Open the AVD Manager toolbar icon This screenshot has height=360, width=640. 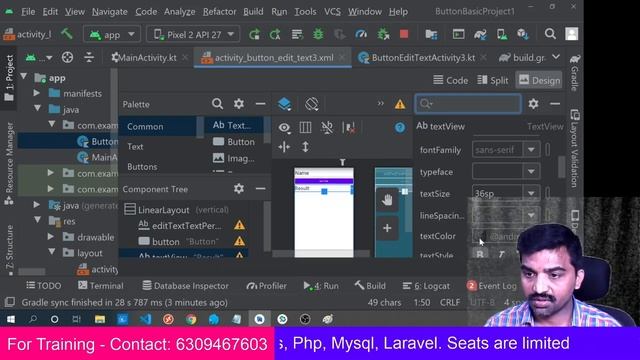click(502, 34)
